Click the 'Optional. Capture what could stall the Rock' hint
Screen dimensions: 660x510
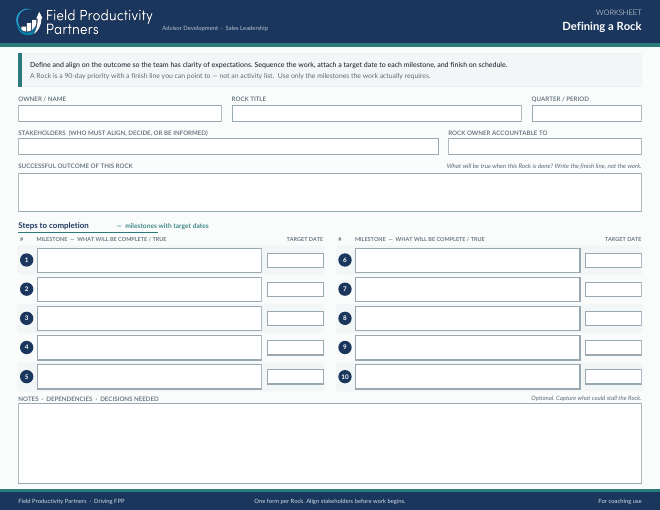pos(586,398)
